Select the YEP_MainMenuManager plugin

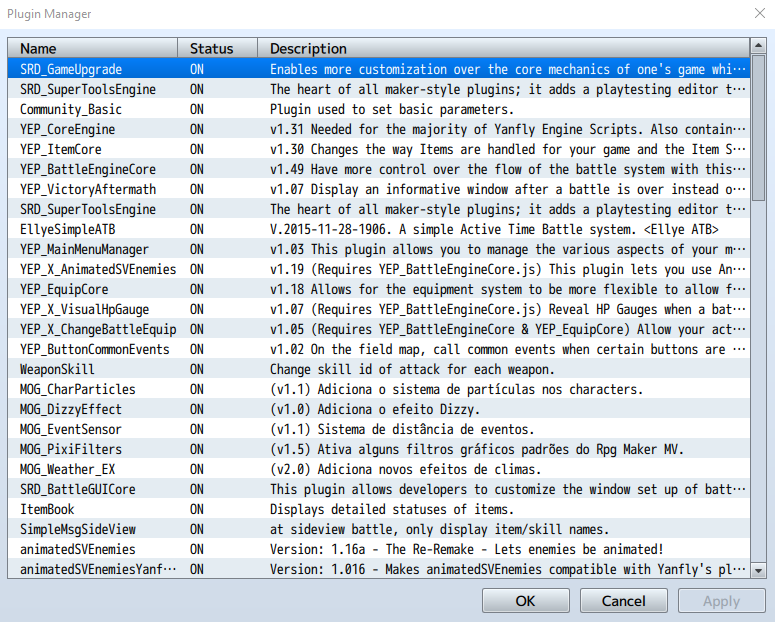pyautogui.click(x=379, y=249)
